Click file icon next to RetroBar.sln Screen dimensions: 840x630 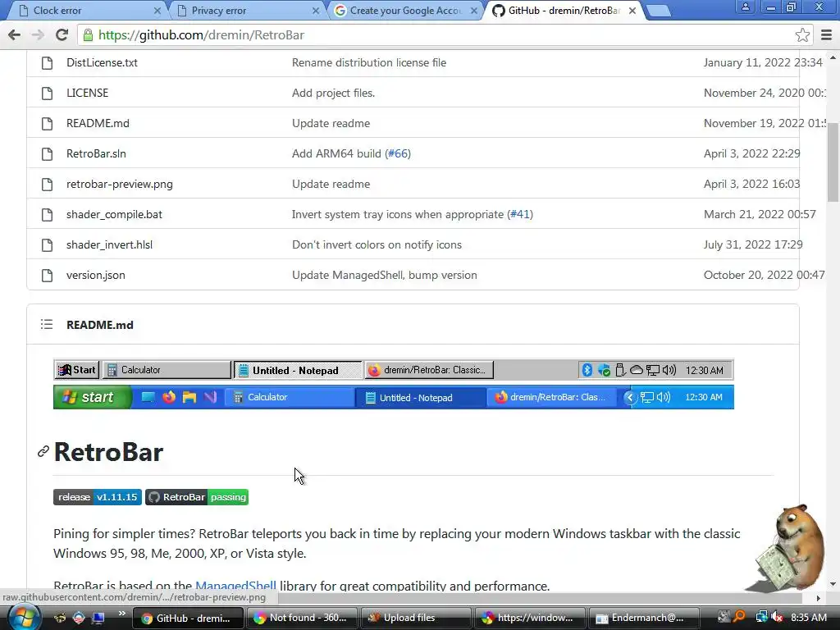(47, 153)
